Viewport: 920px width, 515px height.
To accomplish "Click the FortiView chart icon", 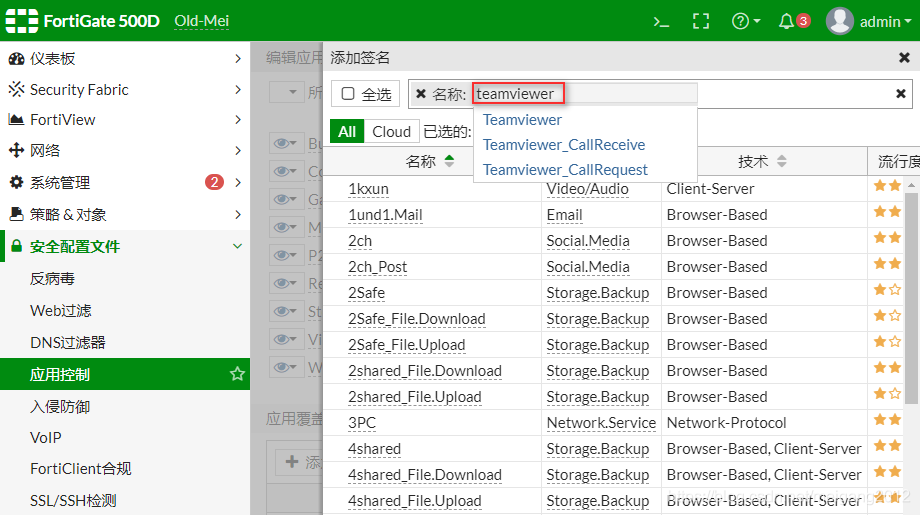I will 16,120.
